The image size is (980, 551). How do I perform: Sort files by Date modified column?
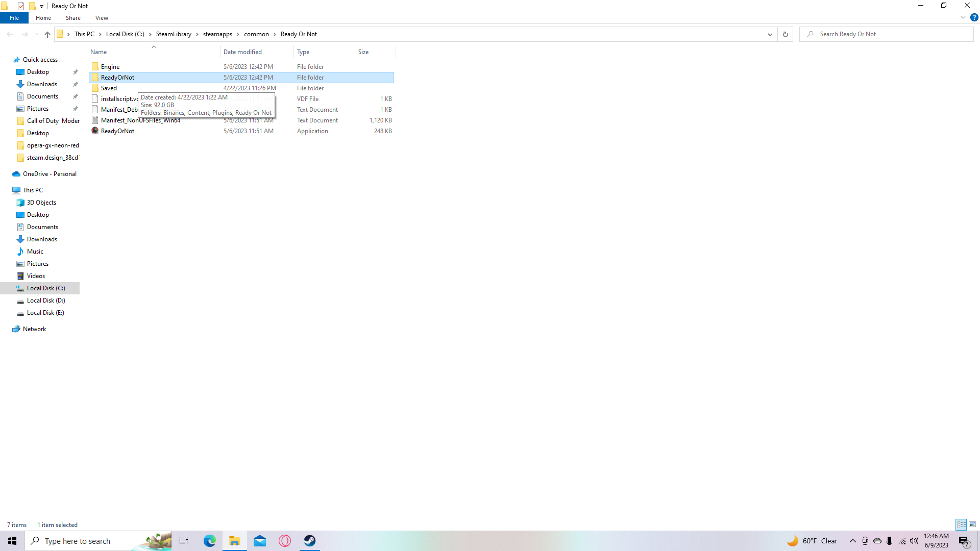tap(242, 52)
